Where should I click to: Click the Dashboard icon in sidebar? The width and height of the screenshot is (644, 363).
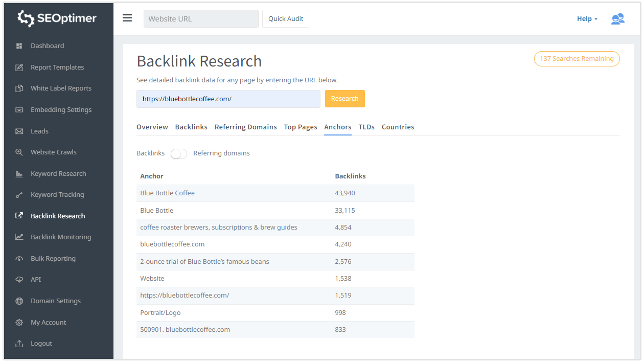pos(19,46)
